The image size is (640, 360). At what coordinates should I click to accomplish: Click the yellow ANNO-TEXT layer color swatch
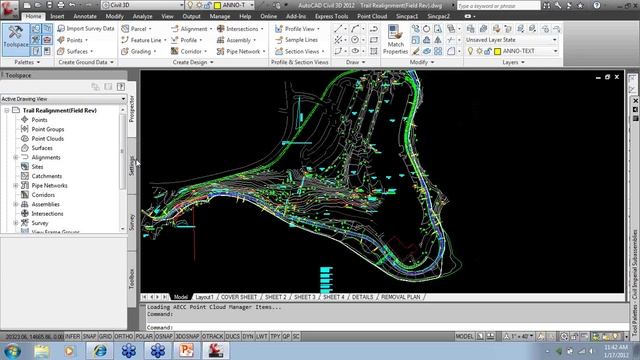pyautogui.click(x=498, y=51)
